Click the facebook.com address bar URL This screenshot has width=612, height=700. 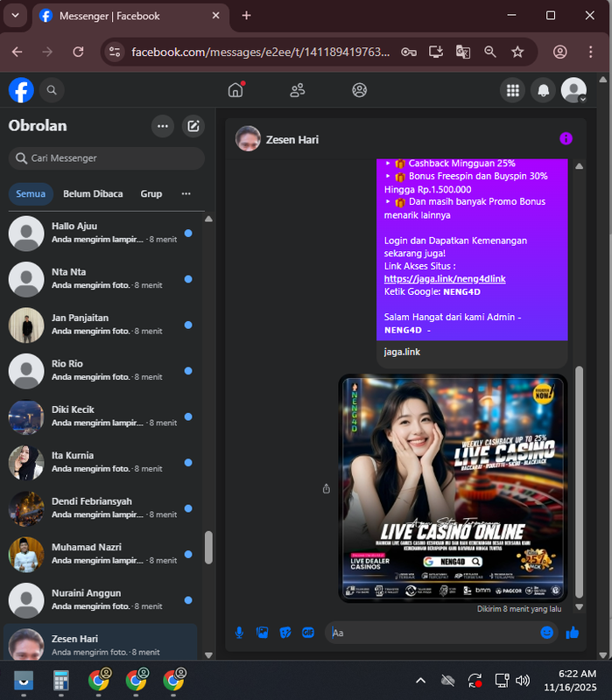click(x=260, y=52)
